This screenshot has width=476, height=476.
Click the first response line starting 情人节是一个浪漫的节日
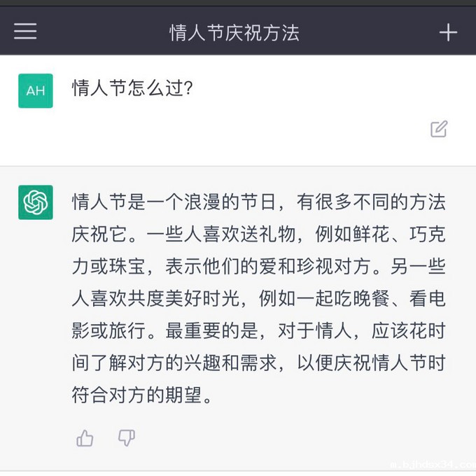coord(258,203)
